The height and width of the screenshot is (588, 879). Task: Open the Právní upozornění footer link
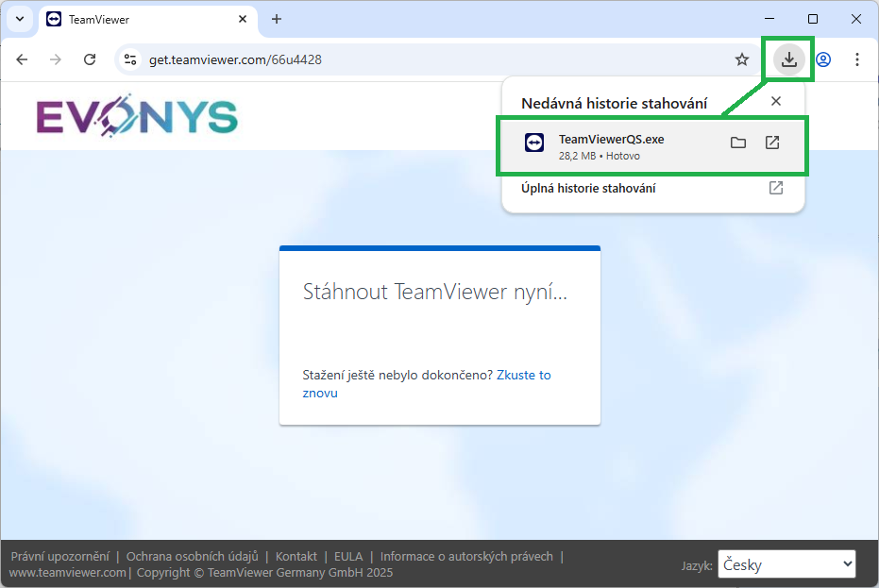pos(60,556)
